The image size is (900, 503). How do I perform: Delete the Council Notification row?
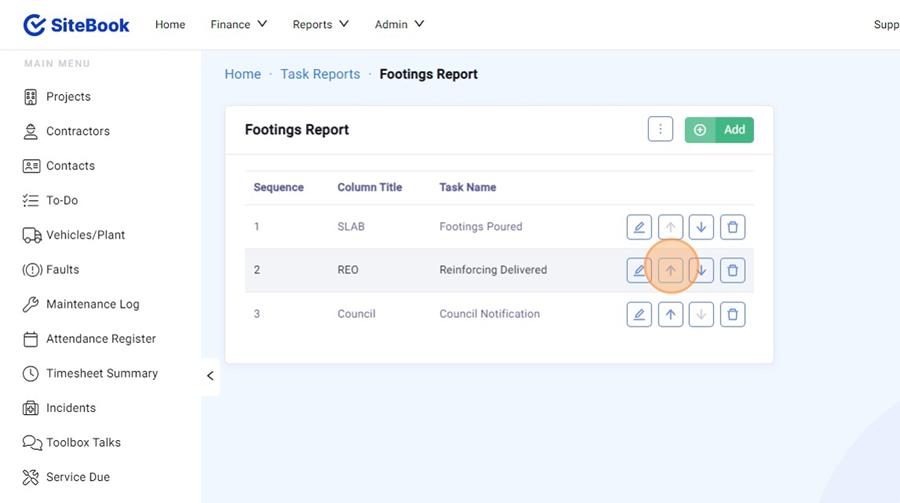732,314
